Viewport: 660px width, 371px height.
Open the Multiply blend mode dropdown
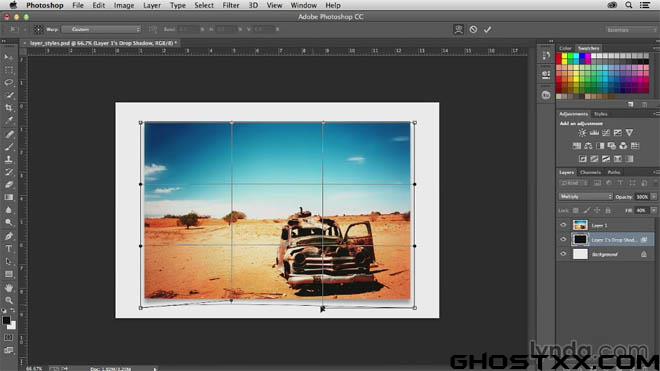click(x=585, y=197)
